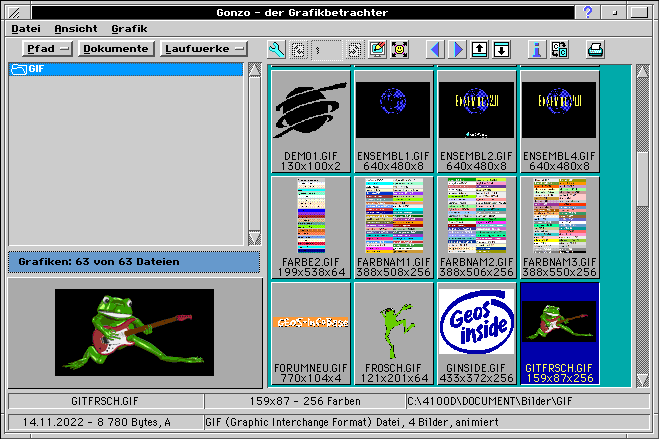659x439 pixels.
Task: Click the printer icon
Action: coord(595,49)
